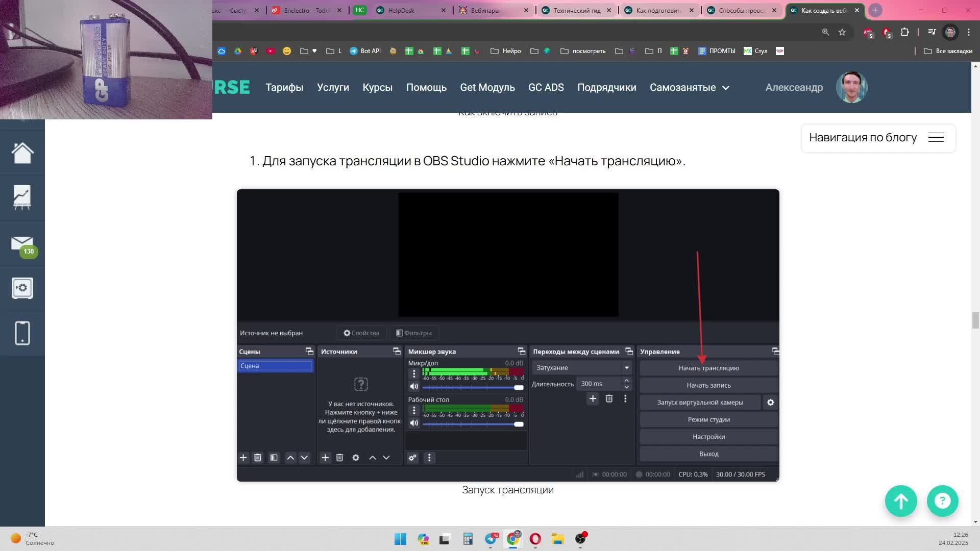The height and width of the screenshot is (551, 980).
Task: Switch to the Технический гид tab
Action: (576, 10)
